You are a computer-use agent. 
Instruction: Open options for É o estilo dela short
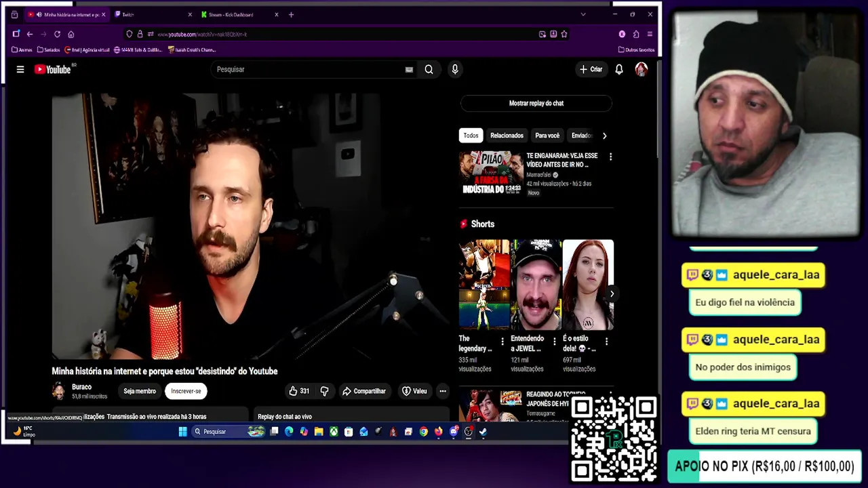click(607, 342)
